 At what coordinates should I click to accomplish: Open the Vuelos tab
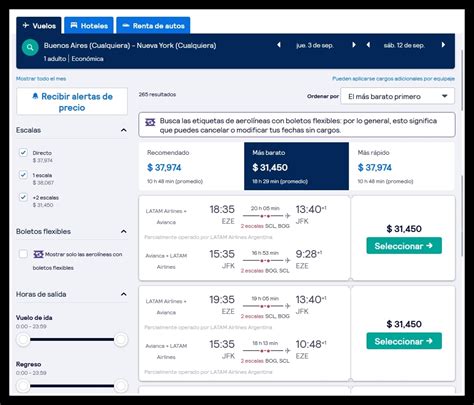39,26
